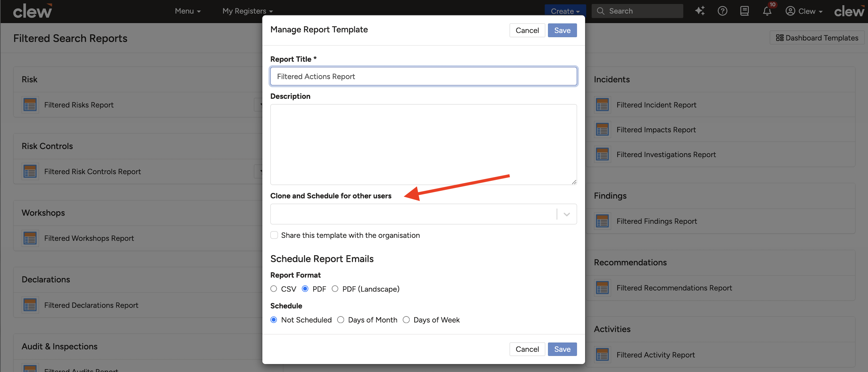Click the Filtered Risk Controls Report icon
868x372 pixels.
[30, 171]
